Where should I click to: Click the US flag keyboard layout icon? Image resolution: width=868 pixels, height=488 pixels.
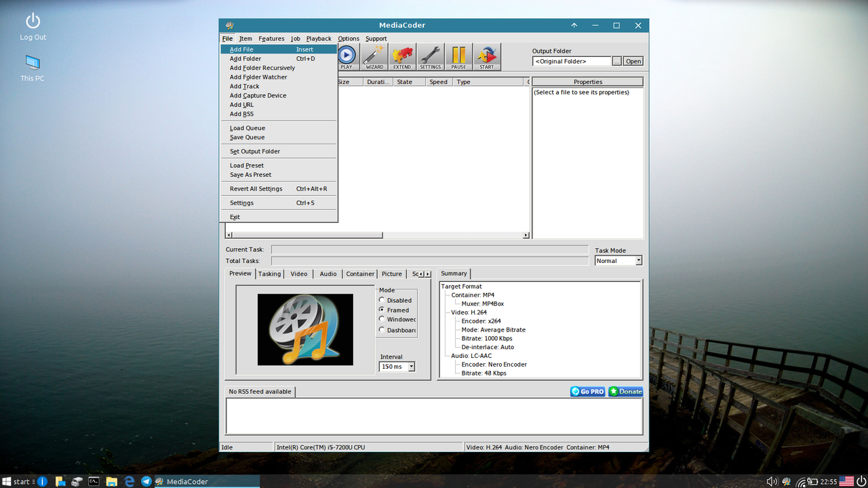846,482
